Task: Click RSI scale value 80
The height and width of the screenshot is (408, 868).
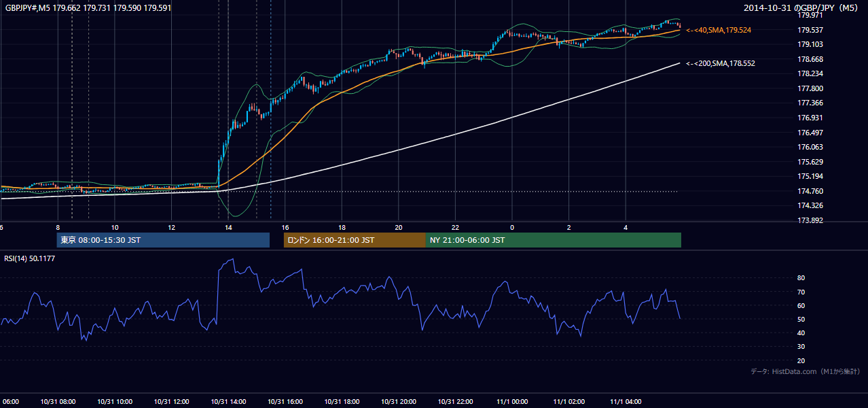Action: pos(801,278)
